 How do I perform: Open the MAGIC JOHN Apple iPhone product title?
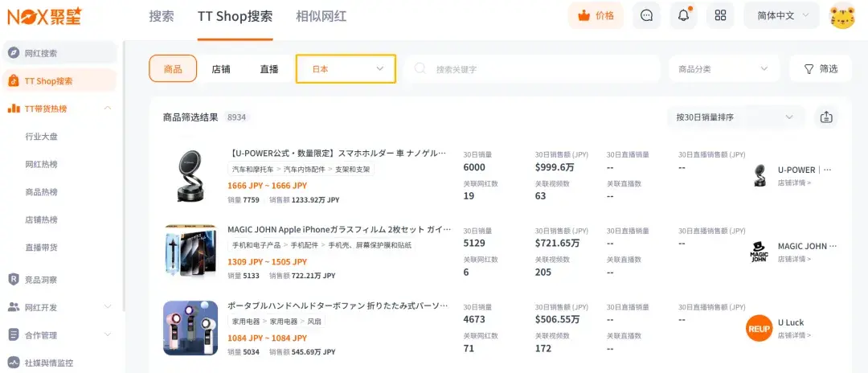click(x=339, y=229)
